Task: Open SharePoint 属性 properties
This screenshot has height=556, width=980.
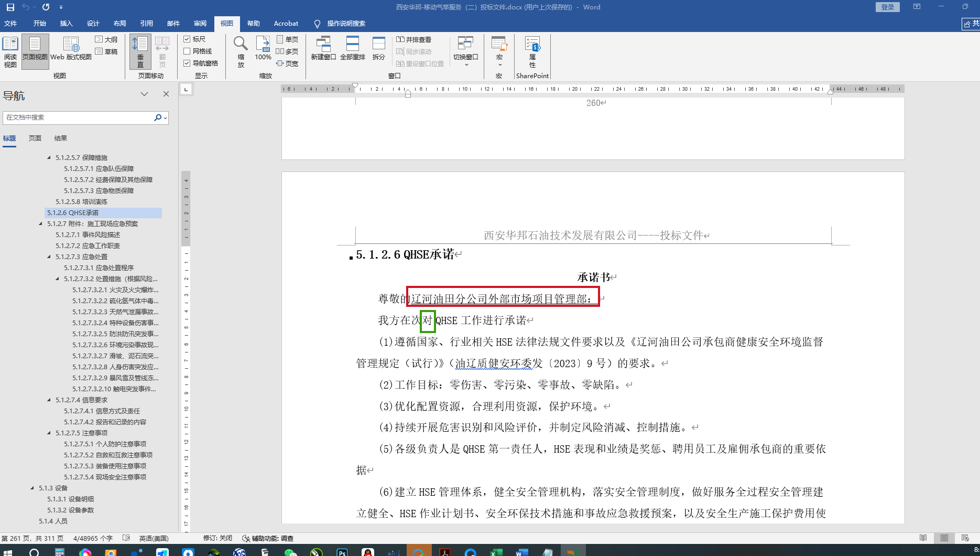Action: point(532,52)
